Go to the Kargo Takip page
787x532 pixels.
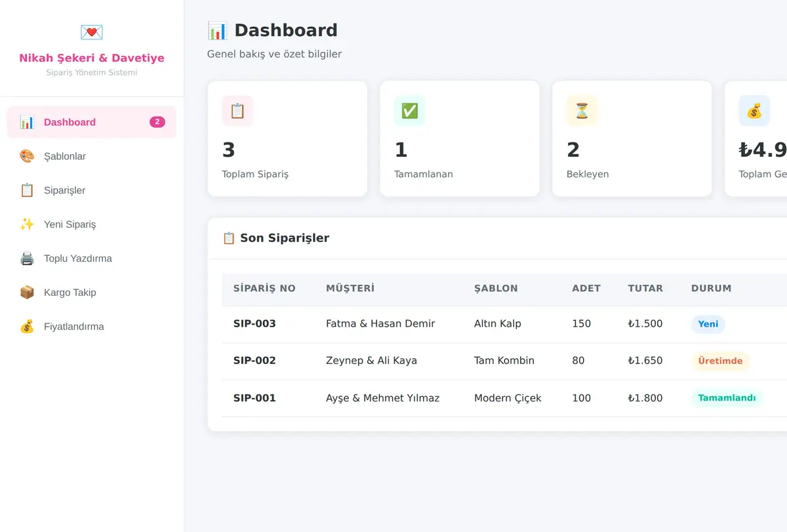pyautogui.click(x=92, y=293)
